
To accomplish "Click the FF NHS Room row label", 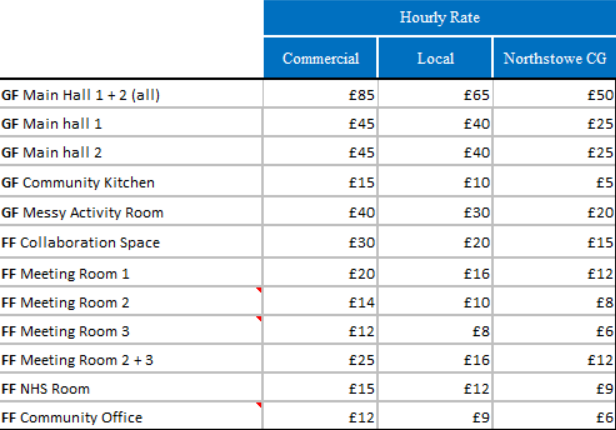I will coord(131,388).
